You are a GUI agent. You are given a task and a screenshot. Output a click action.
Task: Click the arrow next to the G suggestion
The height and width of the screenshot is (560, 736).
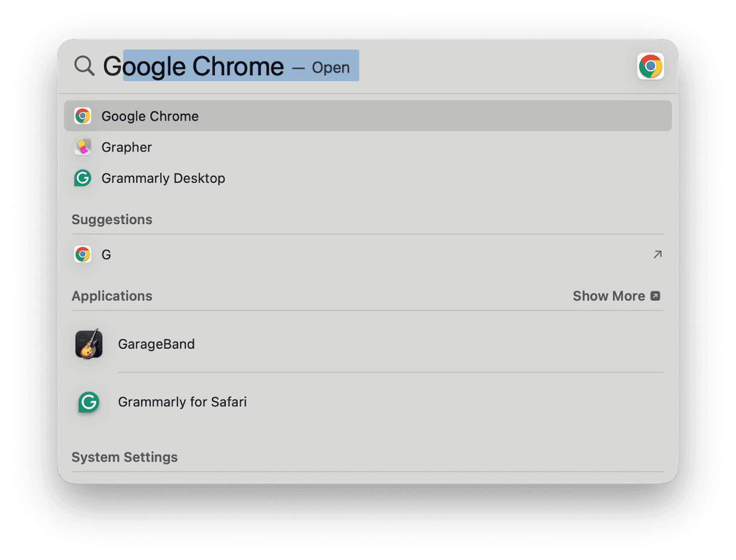(x=657, y=254)
